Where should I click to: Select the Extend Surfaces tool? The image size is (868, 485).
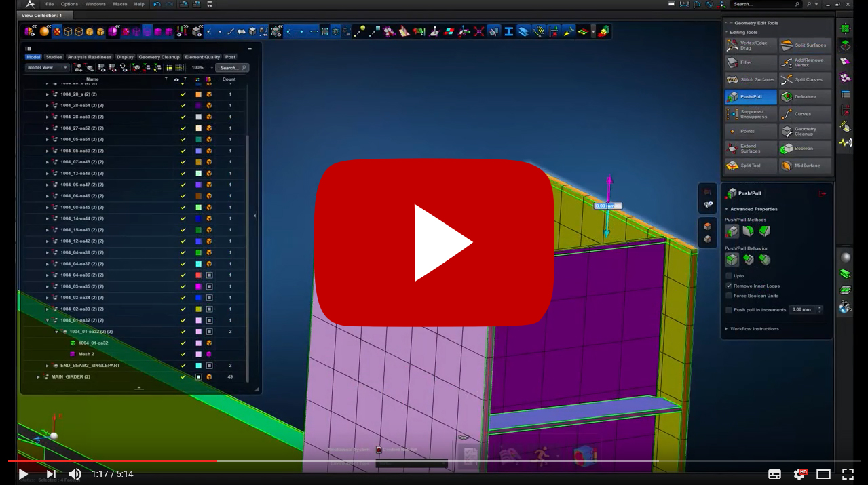click(x=751, y=149)
